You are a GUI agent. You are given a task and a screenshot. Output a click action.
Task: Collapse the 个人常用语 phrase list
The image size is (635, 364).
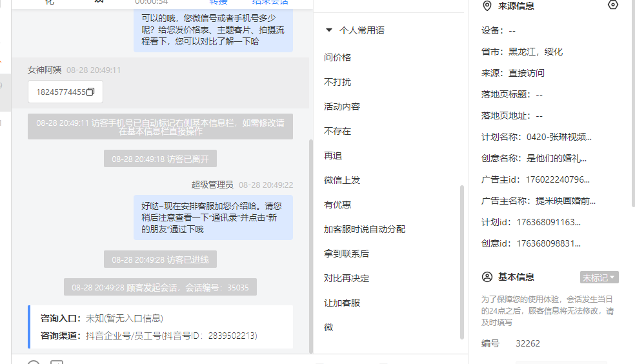pyautogui.click(x=329, y=30)
